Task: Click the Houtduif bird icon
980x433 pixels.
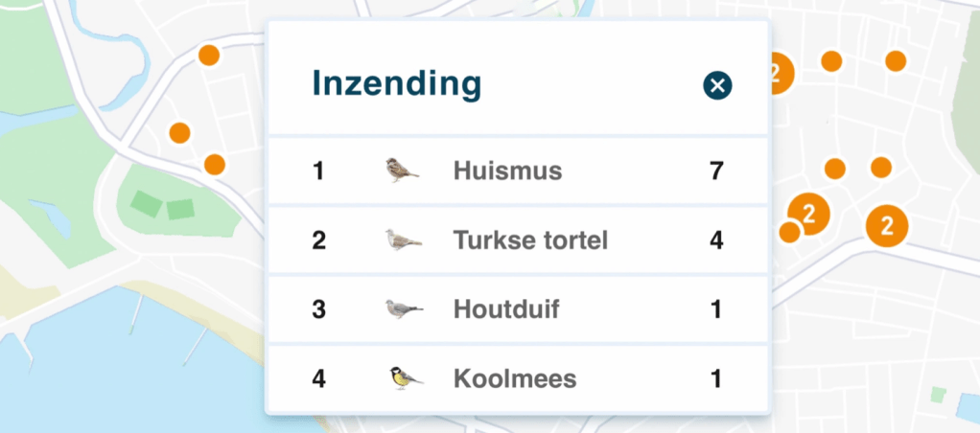Action: [404, 308]
